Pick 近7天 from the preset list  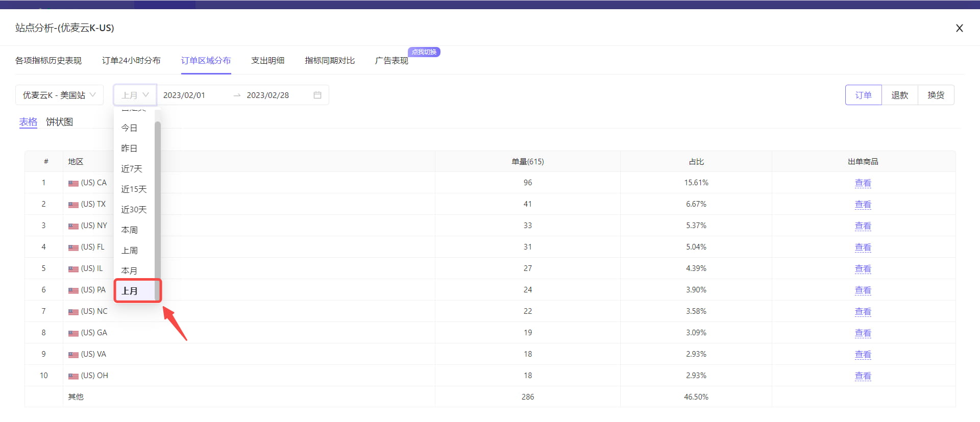point(134,168)
